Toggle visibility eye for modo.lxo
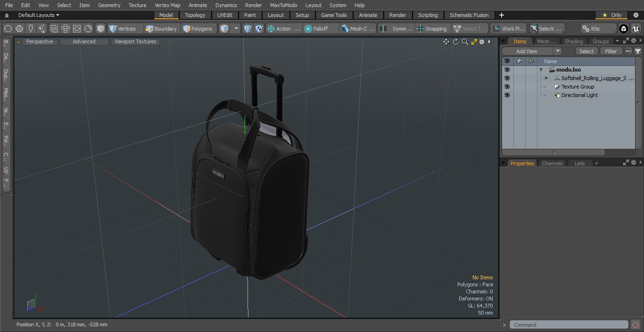This screenshot has width=644, height=332. 507,70
